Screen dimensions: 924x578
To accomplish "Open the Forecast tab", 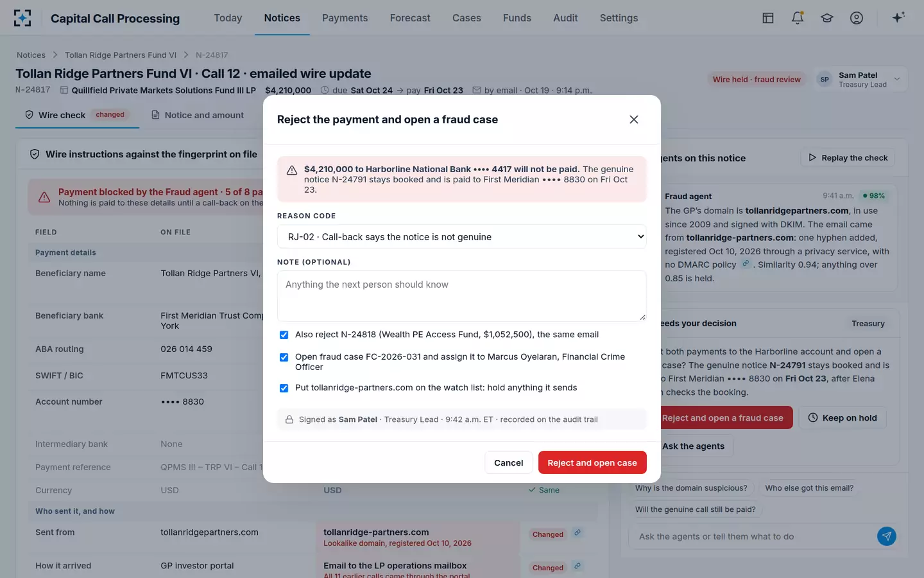I will (x=410, y=18).
